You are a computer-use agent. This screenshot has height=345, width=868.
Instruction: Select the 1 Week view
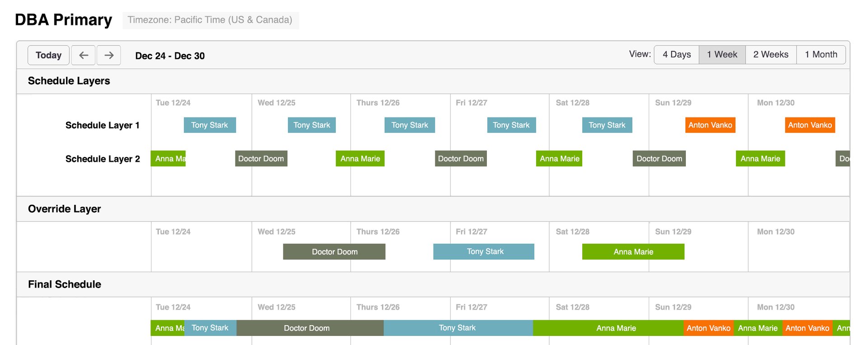tap(722, 55)
